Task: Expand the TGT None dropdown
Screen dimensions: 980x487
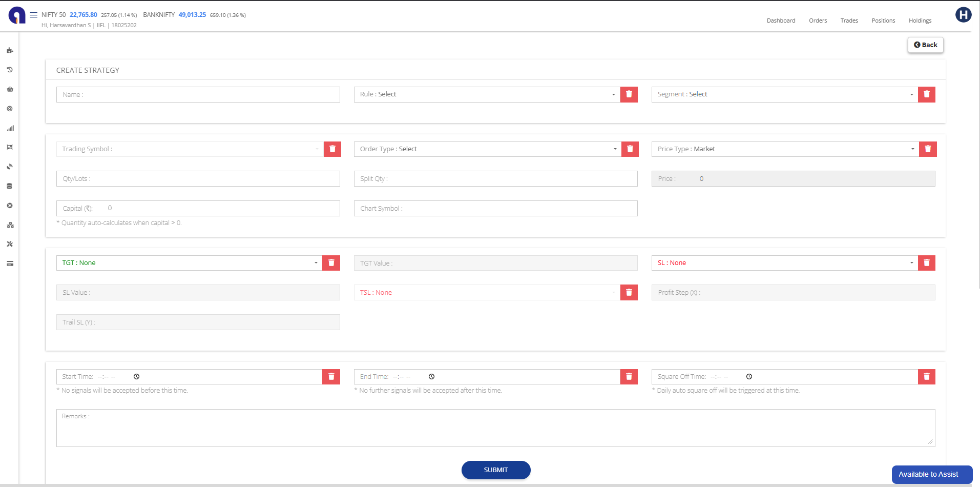Action: tap(189, 263)
